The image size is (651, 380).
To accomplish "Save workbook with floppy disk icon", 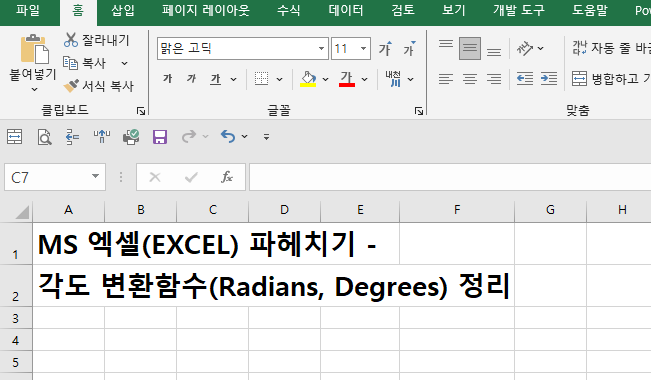I will pos(160,137).
